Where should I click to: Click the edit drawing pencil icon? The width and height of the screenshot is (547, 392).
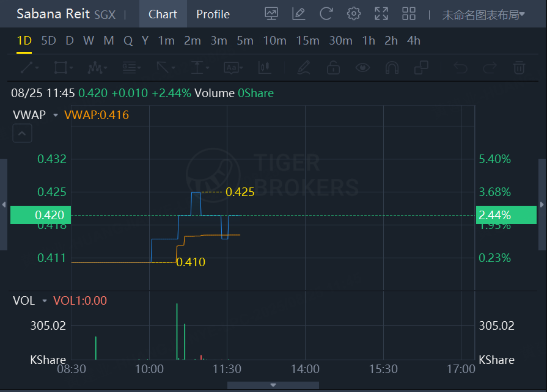299,13
